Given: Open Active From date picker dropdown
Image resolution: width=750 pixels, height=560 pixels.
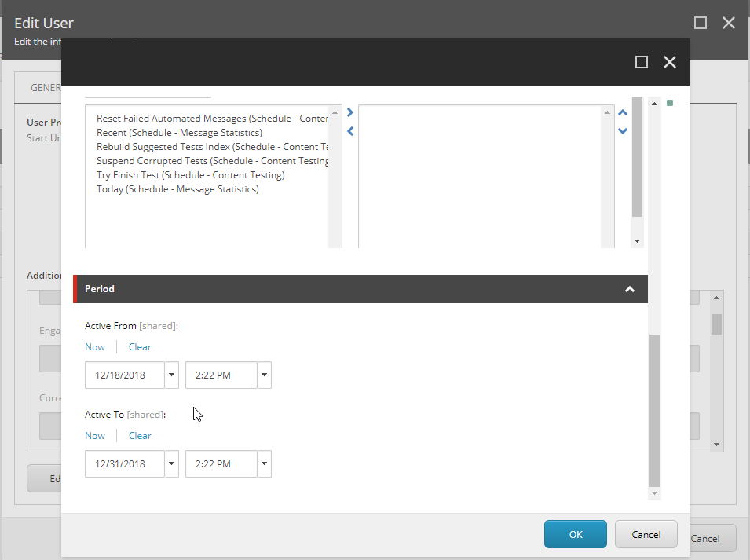Looking at the screenshot, I should (x=172, y=375).
